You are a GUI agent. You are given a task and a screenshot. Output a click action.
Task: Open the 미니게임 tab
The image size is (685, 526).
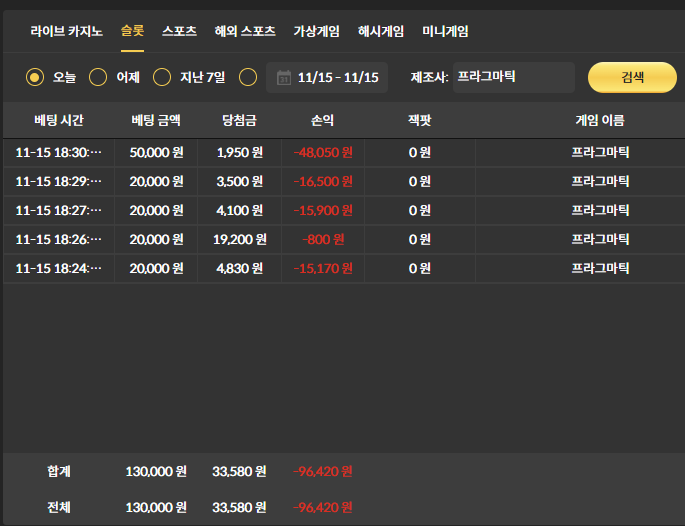(x=445, y=31)
